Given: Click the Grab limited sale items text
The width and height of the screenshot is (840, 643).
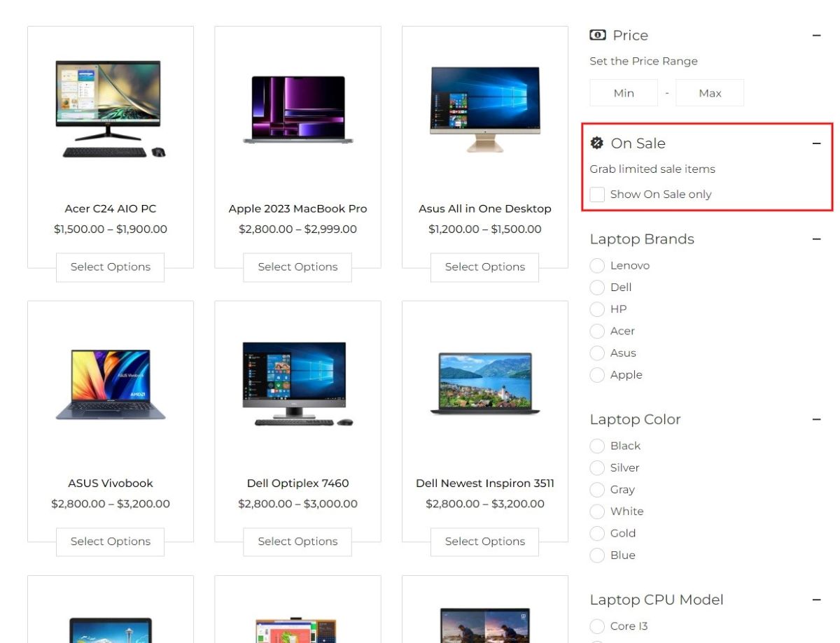Looking at the screenshot, I should pos(652,169).
